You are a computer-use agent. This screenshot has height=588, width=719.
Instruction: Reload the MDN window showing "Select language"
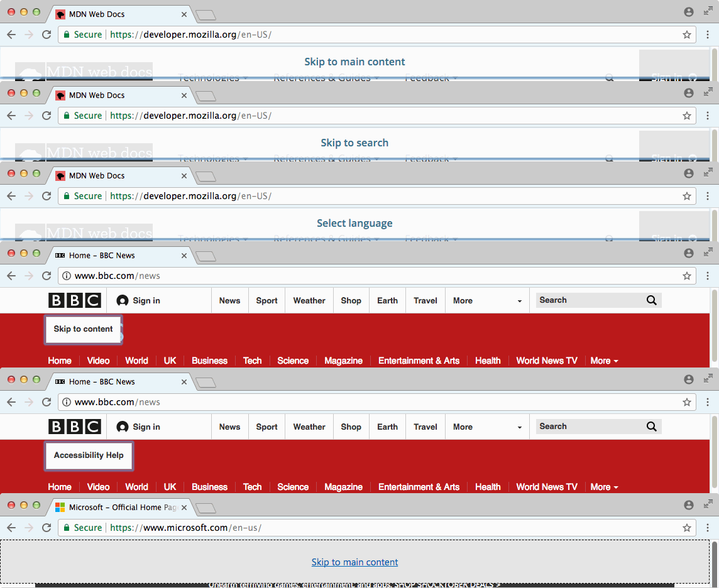tap(47, 196)
